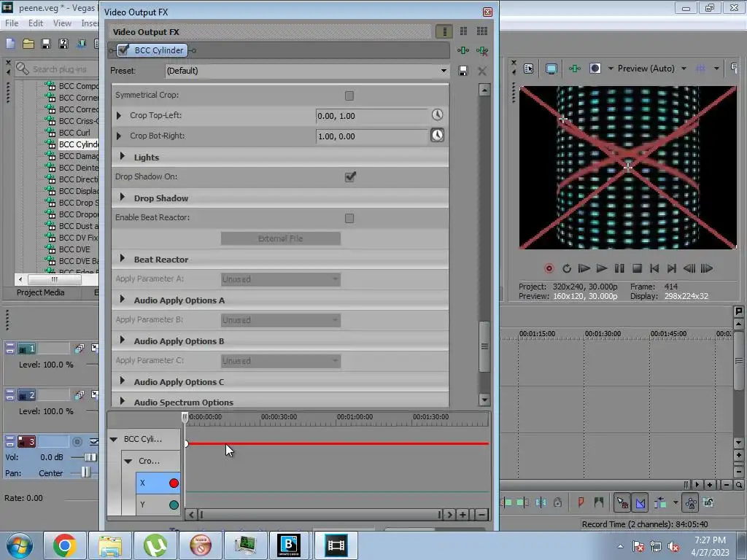Screen dimensions: 747x560
Task: Expand Audio Apply Options A
Action: 123,300
